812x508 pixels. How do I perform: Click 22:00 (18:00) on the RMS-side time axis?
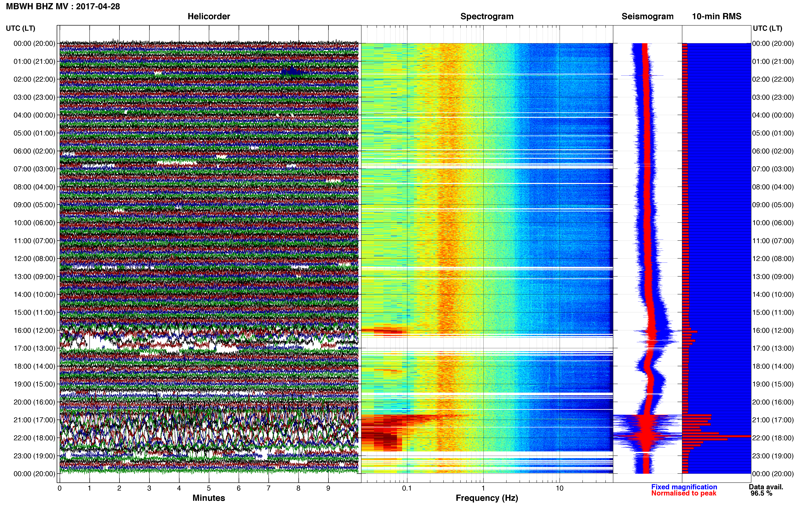pos(773,438)
